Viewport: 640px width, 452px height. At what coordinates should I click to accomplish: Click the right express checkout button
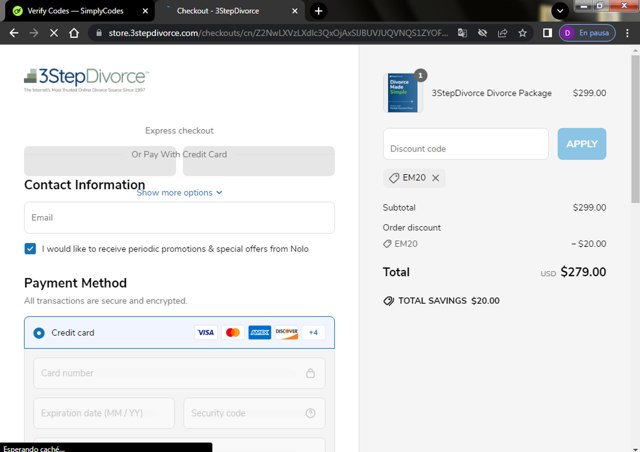point(259,161)
